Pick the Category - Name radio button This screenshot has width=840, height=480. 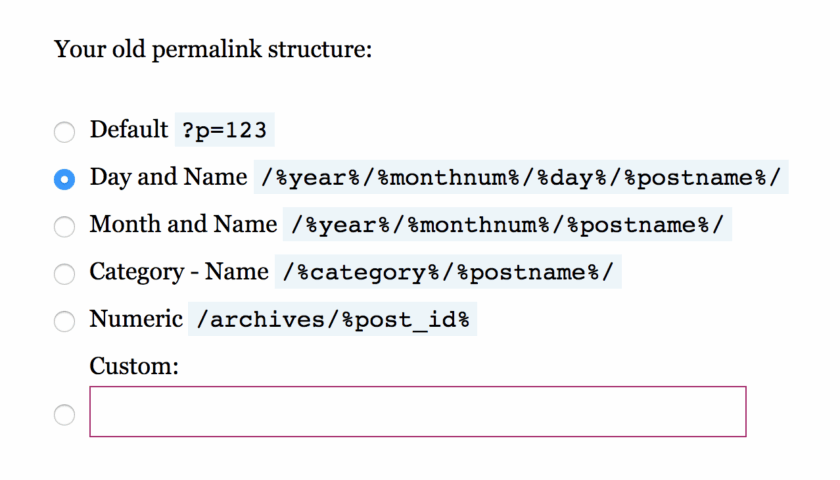point(64,273)
